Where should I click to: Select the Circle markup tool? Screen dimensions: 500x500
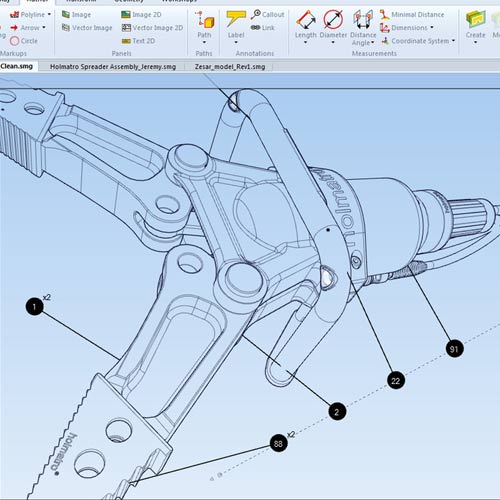pyautogui.click(x=24, y=41)
